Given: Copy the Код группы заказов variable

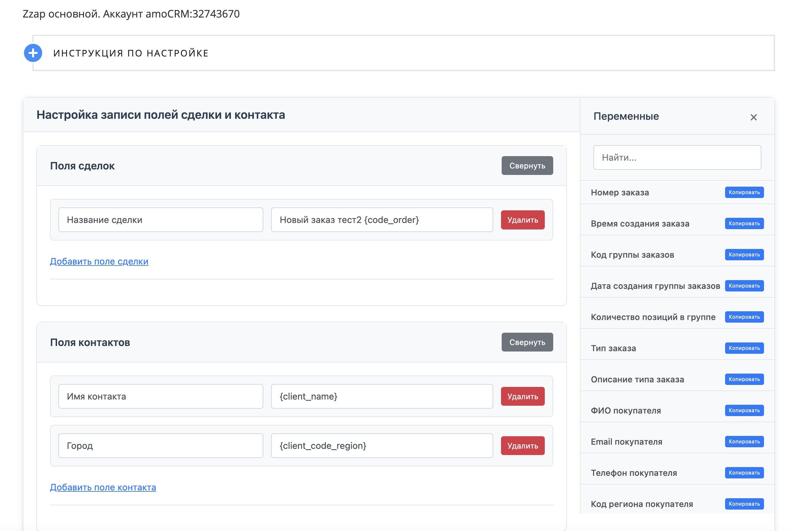Looking at the screenshot, I should (x=744, y=255).
